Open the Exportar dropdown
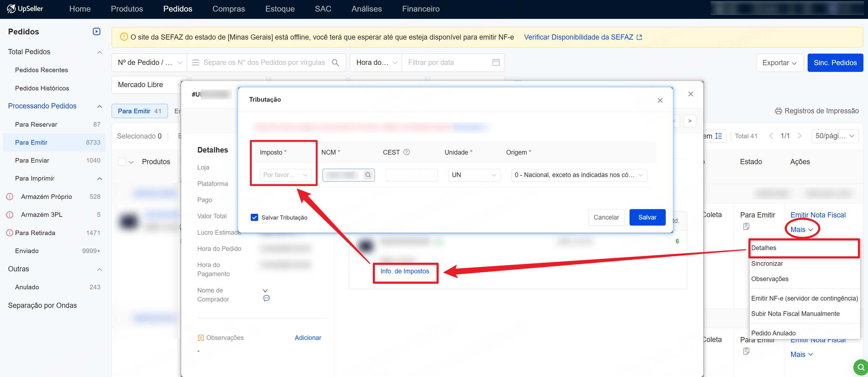This screenshot has height=377, width=868. click(x=779, y=63)
